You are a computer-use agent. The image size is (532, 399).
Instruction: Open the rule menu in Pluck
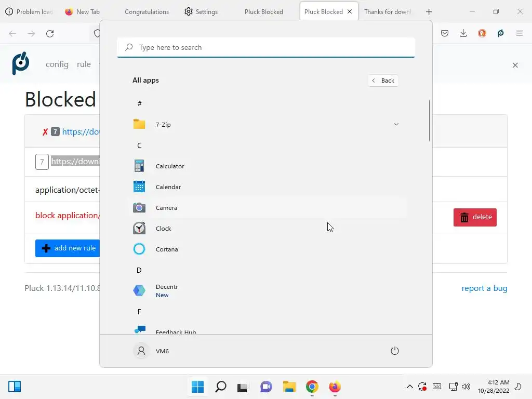tap(84, 64)
